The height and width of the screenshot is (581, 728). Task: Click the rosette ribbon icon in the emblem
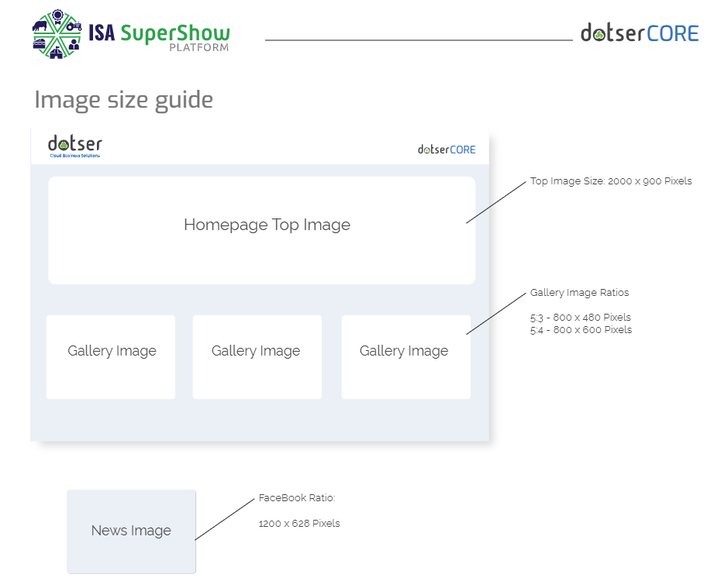(x=57, y=17)
